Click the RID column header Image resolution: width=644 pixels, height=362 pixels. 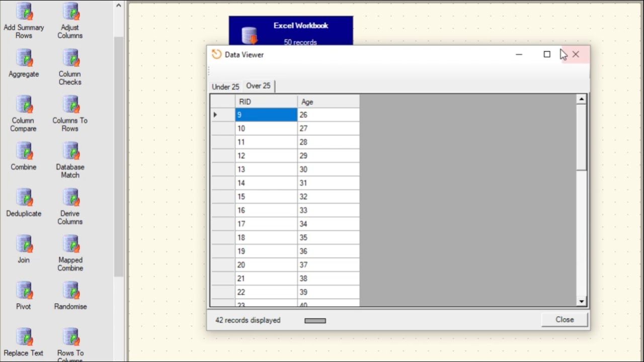[x=266, y=102]
